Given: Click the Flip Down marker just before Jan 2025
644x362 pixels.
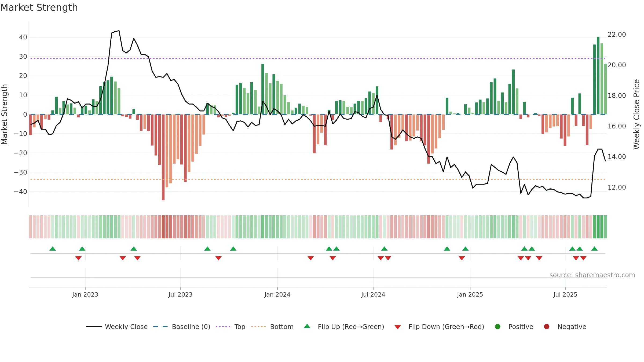Looking at the screenshot, I should tap(462, 258).
